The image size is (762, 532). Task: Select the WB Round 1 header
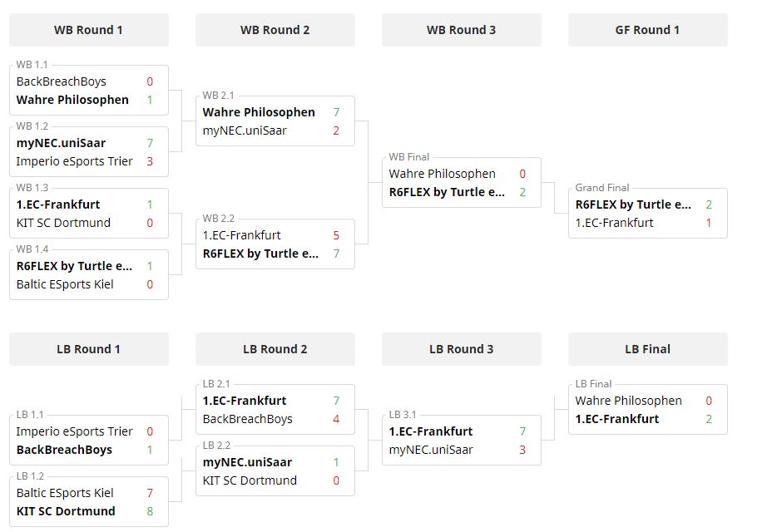tap(89, 30)
